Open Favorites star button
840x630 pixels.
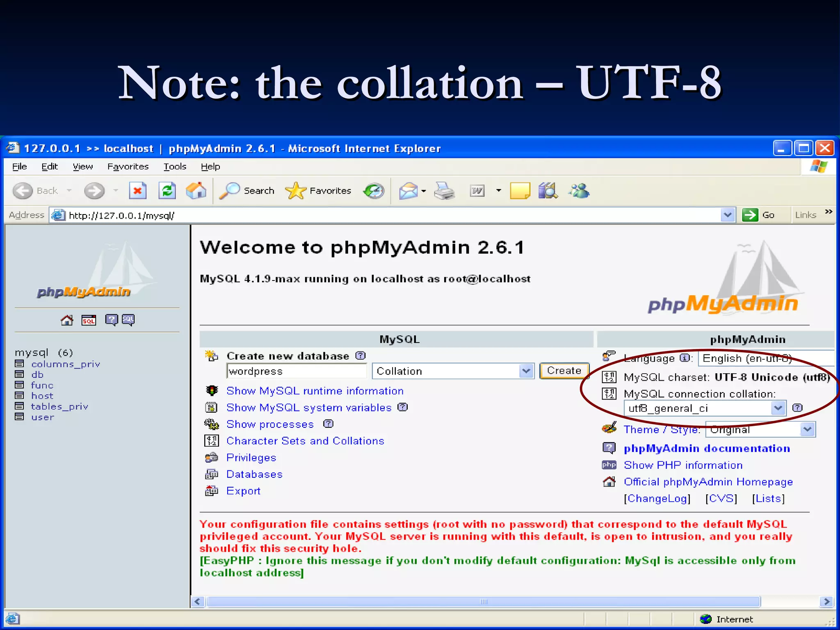click(318, 191)
